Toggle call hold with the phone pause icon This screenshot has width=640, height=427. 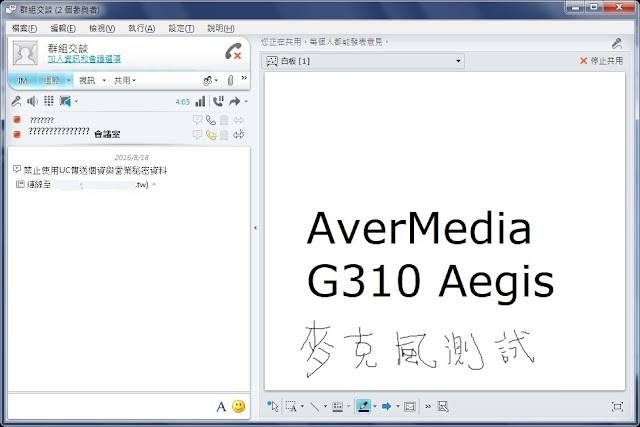(x=218, y=101)
